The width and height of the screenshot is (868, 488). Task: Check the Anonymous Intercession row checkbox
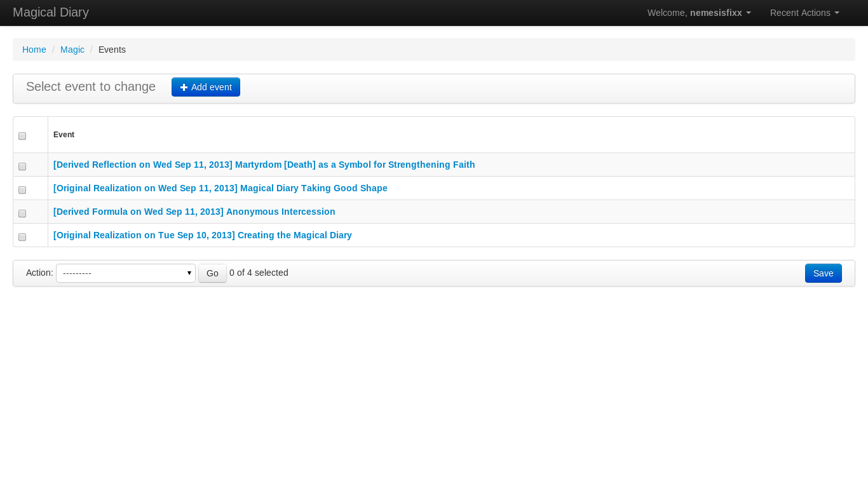pyautogui.click(x=22, y=213)
